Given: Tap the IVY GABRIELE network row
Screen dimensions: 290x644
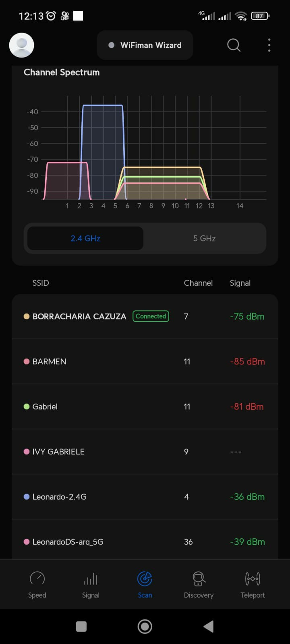Looking at the screenshot, I should [x=145, y=452].
